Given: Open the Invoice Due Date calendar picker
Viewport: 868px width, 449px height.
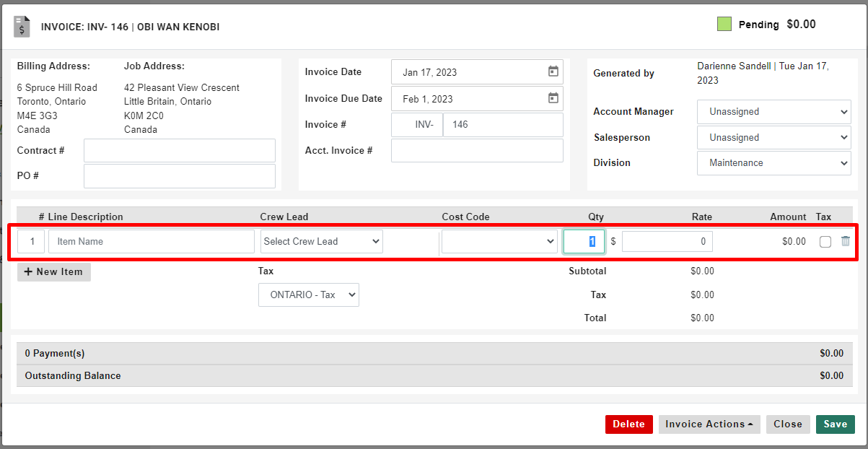Looking at the screenshot, I should click(553, 98).
